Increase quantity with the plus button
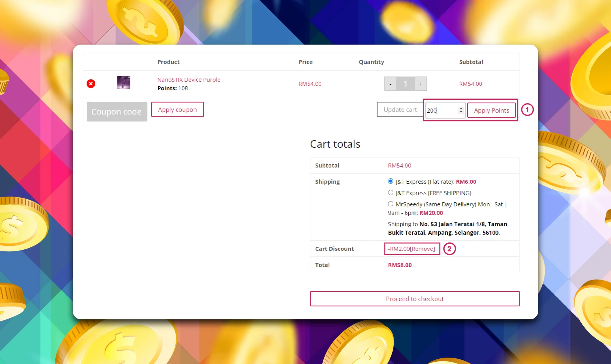Image resolution: width=611 pixels, height=364 pixels. pos(421,84)
